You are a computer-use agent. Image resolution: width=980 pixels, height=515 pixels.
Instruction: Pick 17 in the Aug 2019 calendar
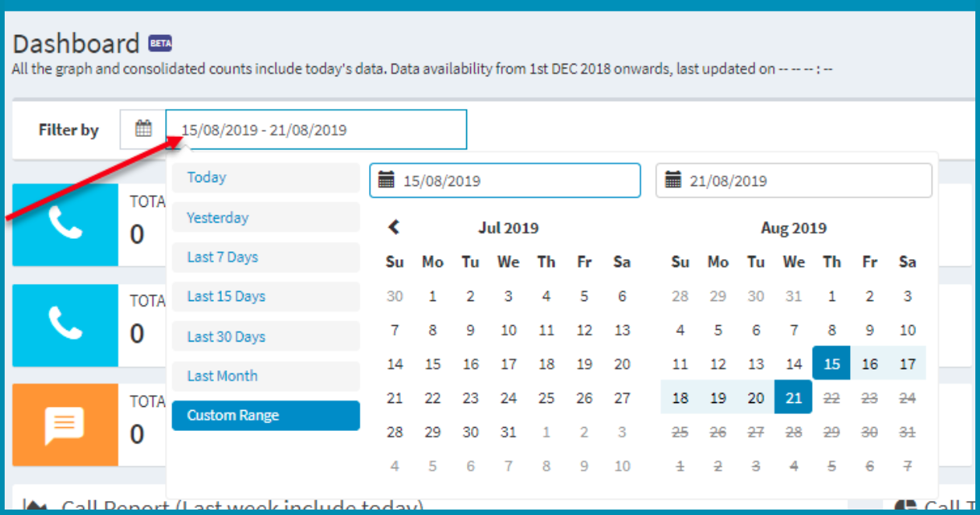[908, 363]
